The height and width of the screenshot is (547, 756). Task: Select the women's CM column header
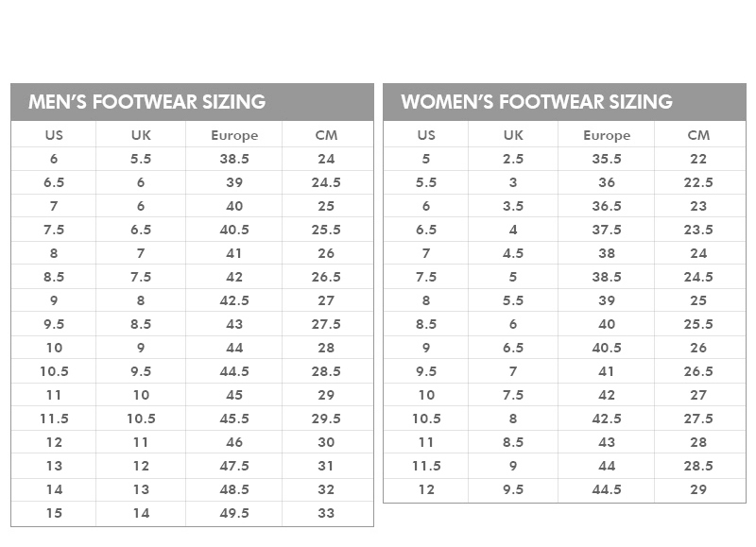click(698, 135)
